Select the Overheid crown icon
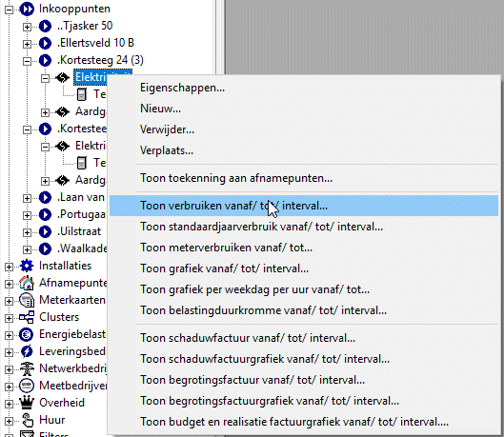This screenshot has width=504, height=437. click(x=27, y=403)
